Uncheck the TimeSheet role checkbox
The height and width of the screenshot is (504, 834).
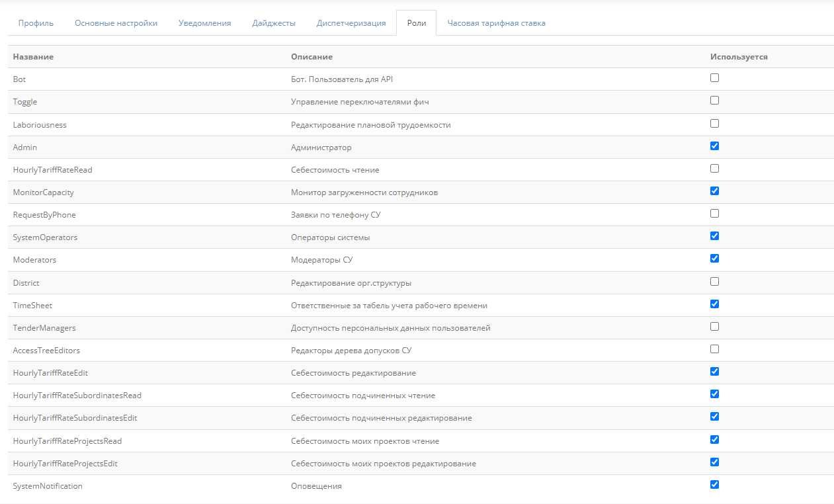pyautogui.click(x=714, y=304)
